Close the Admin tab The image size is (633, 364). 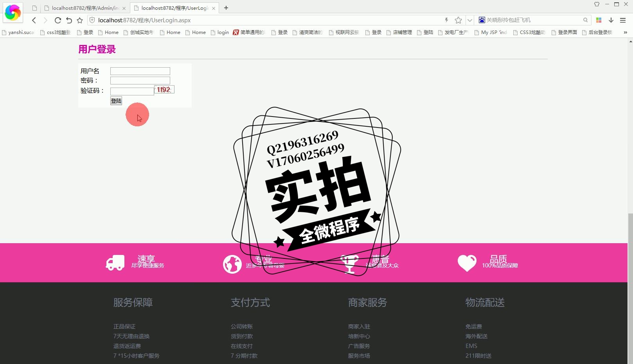(124, 8)
